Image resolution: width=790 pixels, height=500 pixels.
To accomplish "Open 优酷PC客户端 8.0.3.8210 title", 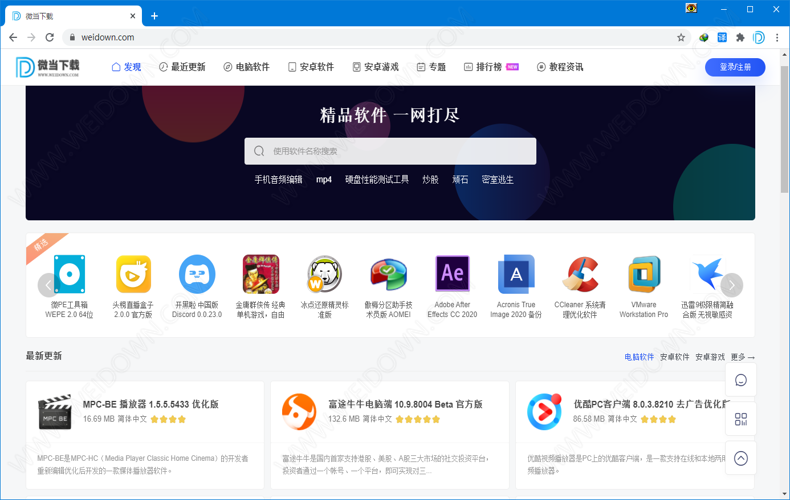I will pyautogui.click(x=651, y=404).
